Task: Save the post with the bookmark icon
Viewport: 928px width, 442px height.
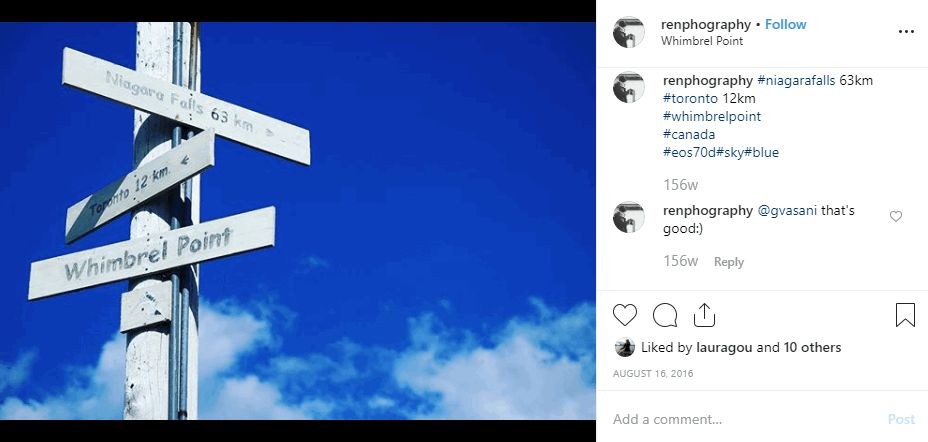Action: coord(905,315)
